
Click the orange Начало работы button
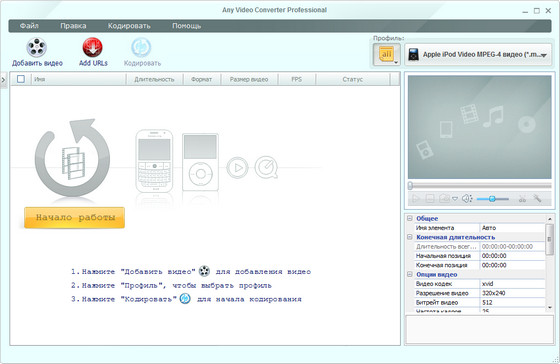[x=74, y=217]
